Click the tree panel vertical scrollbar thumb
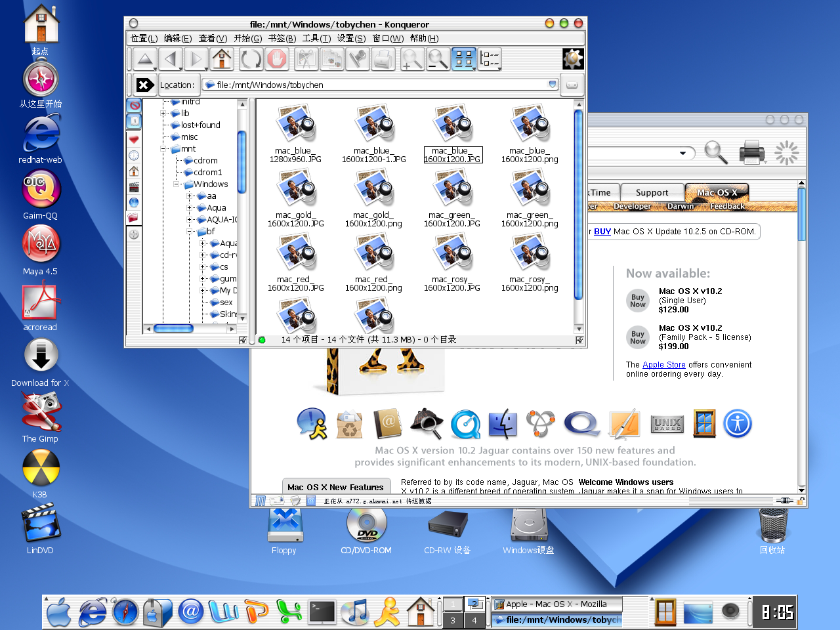Image resolution: width=840 pixels, height=630 pixels. click(x=241, y=162)
